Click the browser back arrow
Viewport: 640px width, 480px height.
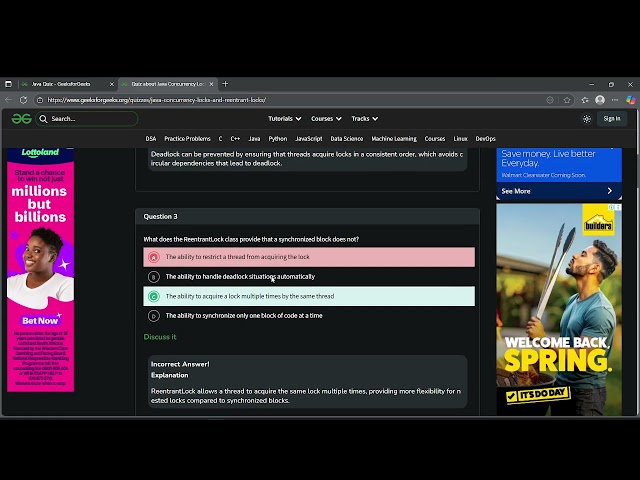click(x=8, y=100)
